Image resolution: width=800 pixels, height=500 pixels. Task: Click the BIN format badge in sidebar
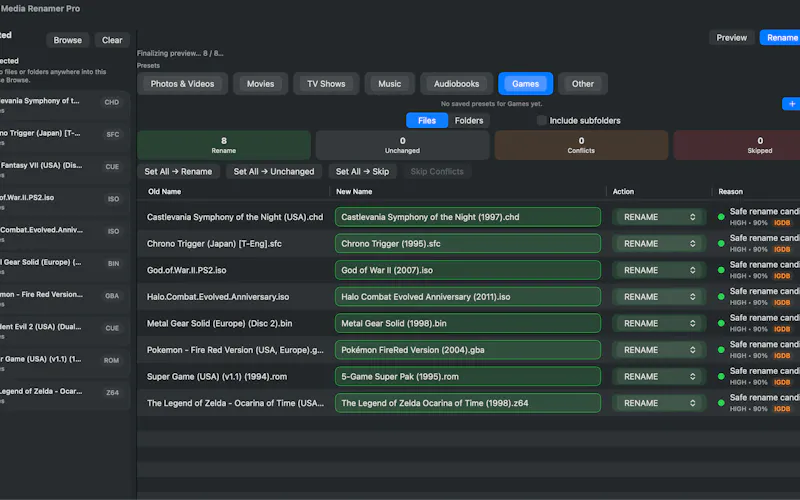pos(113,263)
